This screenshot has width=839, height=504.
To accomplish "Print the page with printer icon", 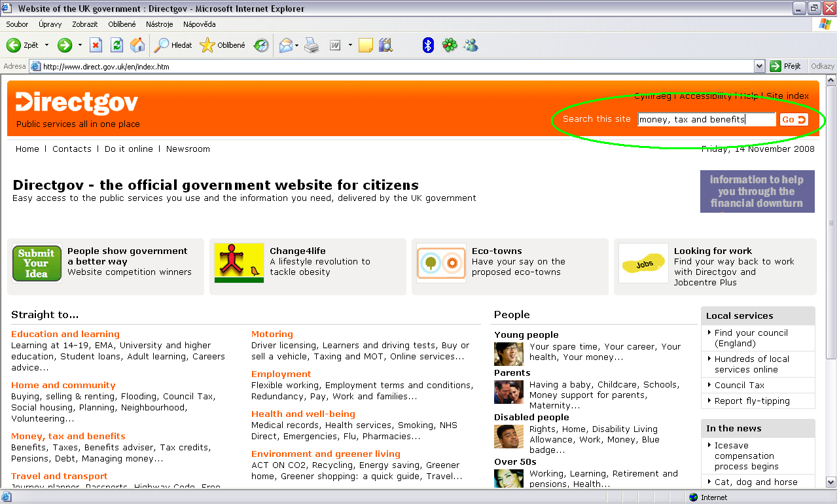I will click(x=312, y=45).
